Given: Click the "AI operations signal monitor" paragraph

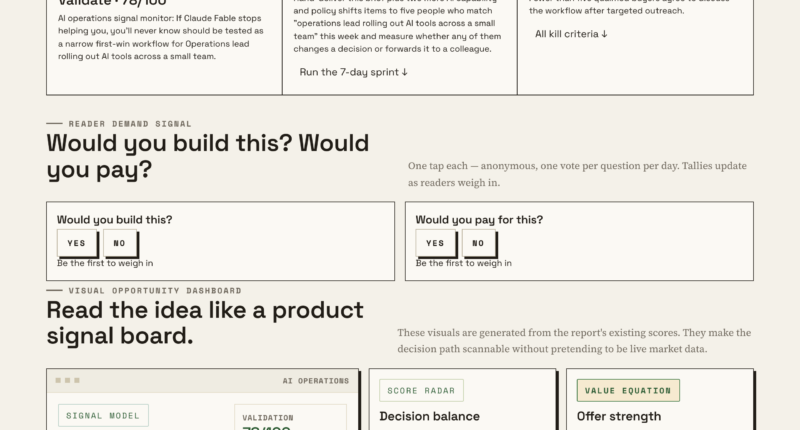Looking at the screenshot, I should (x=161, y=37).
